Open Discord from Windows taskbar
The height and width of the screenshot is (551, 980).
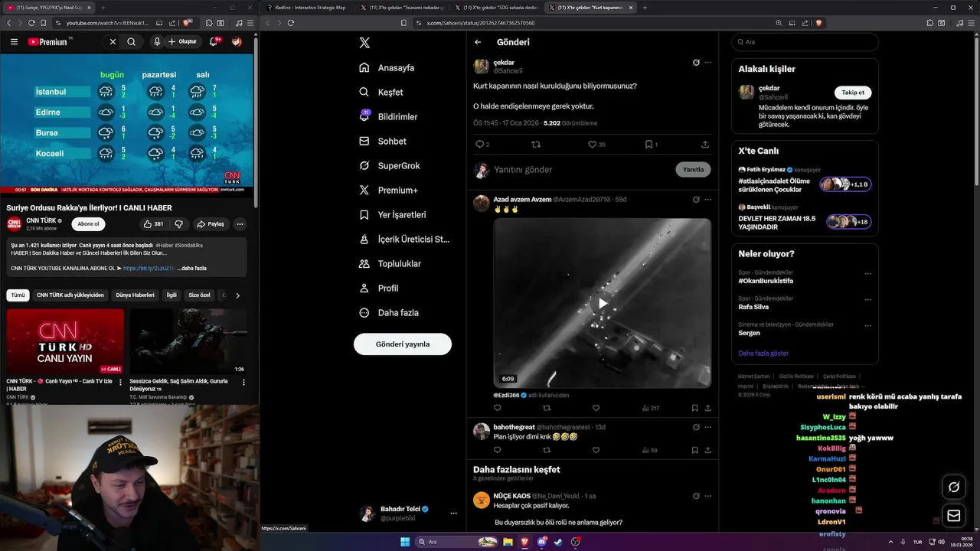pyautogui.click(x=542, y=542)
